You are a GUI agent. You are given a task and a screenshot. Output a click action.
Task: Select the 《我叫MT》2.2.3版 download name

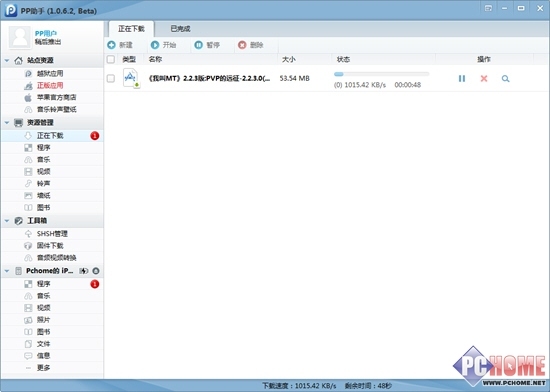point(209,78)
